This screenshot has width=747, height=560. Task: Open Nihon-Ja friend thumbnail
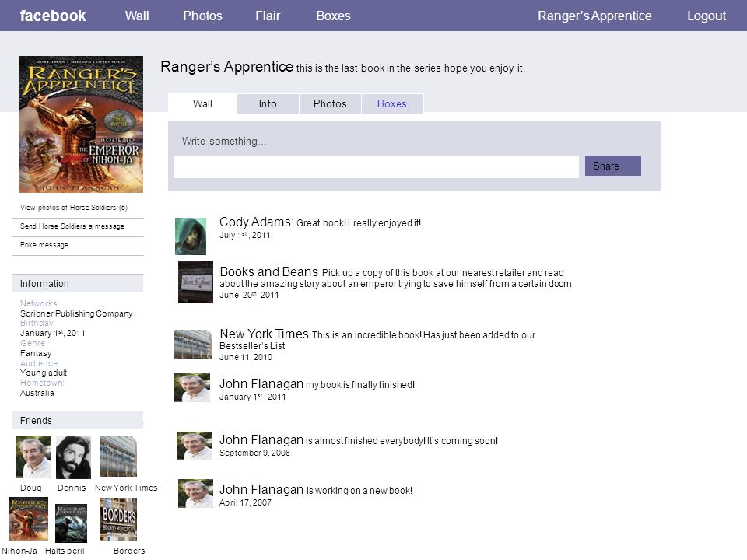pyautogui.click(x=28, y=519)
